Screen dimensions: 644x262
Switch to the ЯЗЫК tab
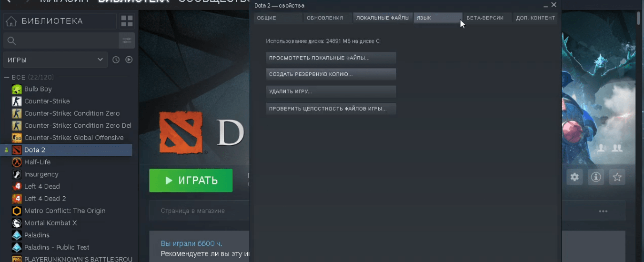click(438, 18)
